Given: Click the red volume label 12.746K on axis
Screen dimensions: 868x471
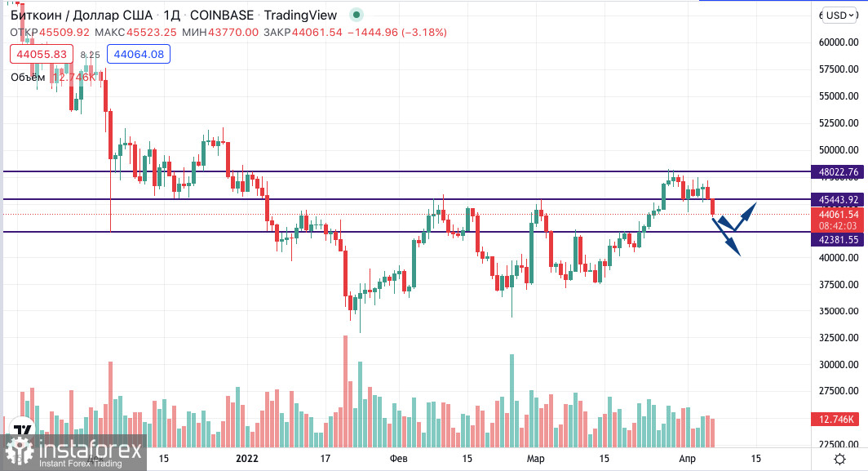Looking at the screenshot, I should coord(837,420).
